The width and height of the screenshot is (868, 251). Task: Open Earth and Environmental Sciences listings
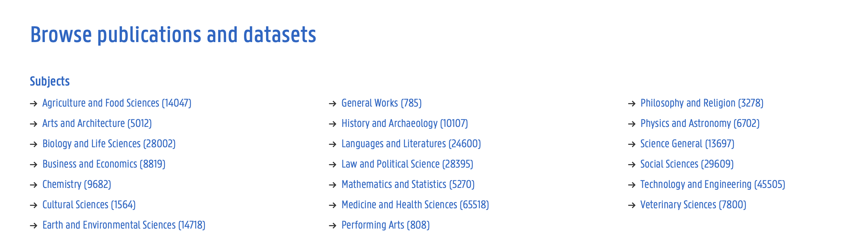click(124, 225)
